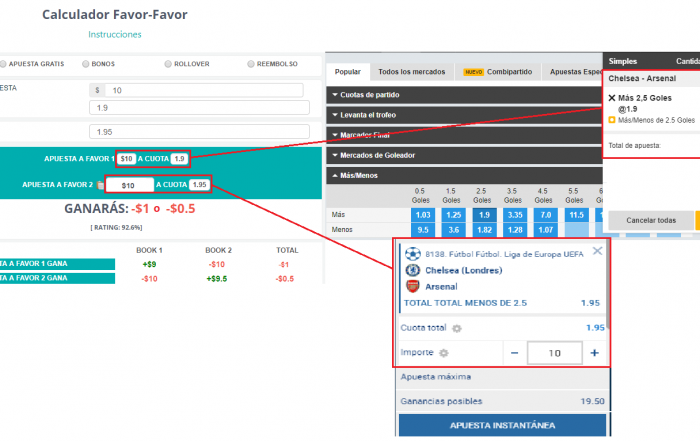Image resolution: width=700 pixels, height=441 pixels.
Task: Pick Más 0.5 Goles odds 1.03
Action: (423, 215)
